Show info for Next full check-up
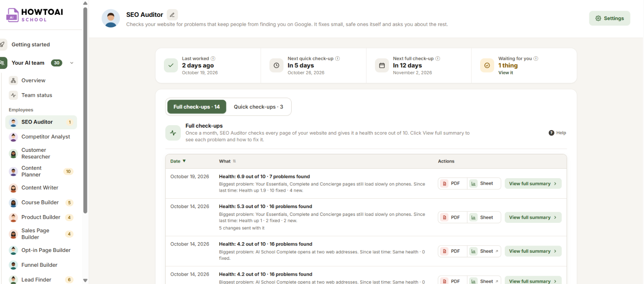Image resolution: width=644 pixels, height=284 pixels. 438,59
